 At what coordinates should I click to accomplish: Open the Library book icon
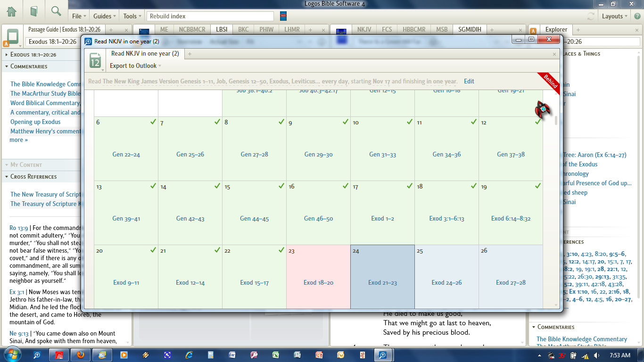(x=34, y=11)
